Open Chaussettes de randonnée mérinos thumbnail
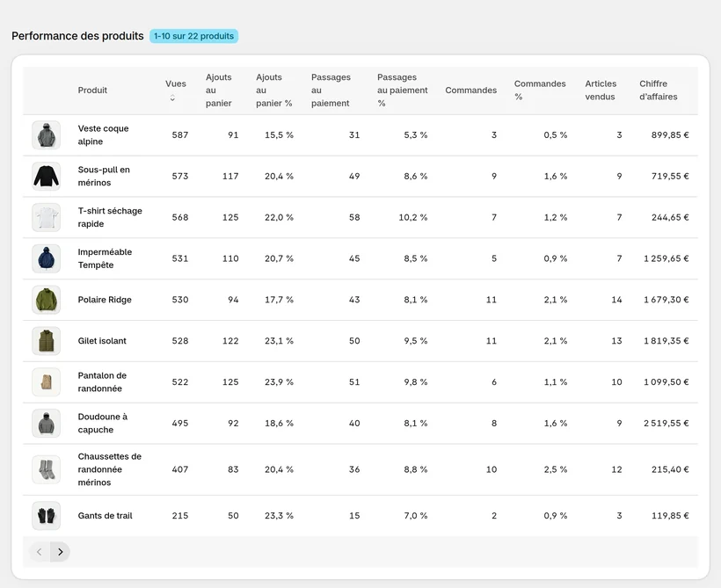This screenshot has width=721, height=588. (x=46, y=469)
